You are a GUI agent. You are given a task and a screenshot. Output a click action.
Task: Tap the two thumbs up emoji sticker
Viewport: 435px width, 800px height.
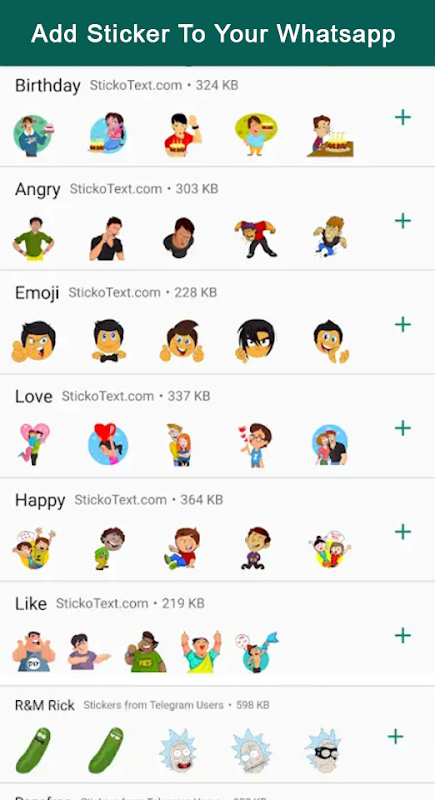pos(182,341)
